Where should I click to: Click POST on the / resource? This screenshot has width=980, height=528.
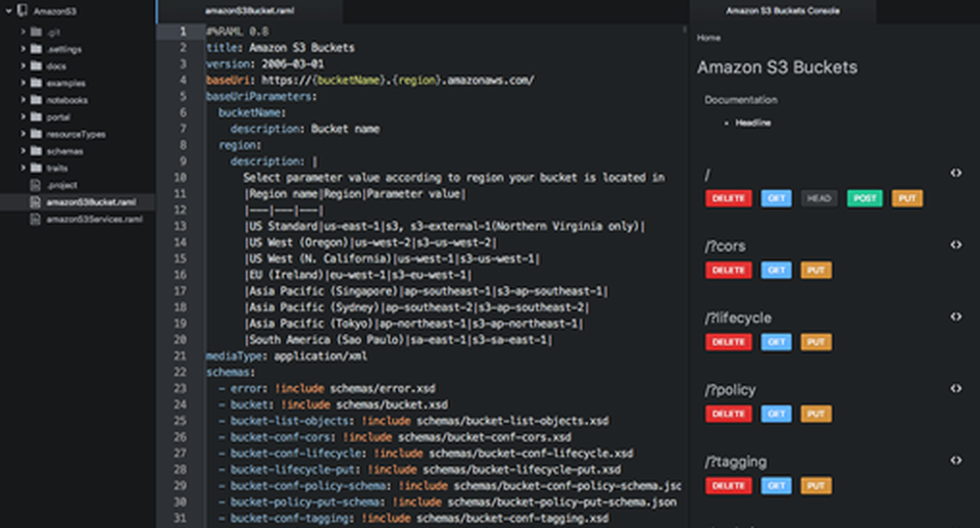tap(865, 198)
